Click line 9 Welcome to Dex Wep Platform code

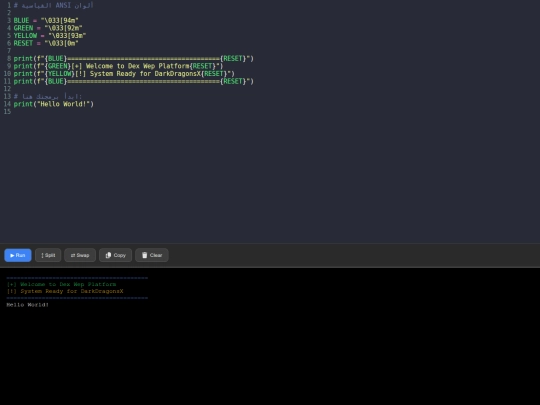[118, 66]
